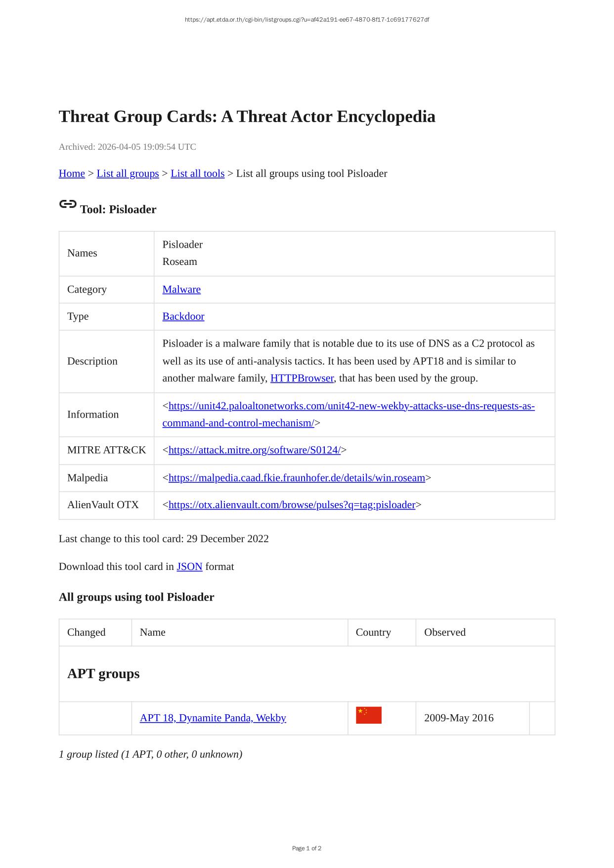Click the Country column header
The width and height of the screenshot is (614, 868).
point(373,633)
